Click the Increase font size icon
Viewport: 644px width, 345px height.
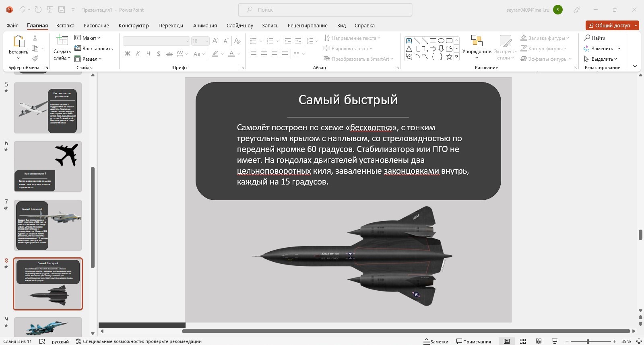tap(215, 41)
